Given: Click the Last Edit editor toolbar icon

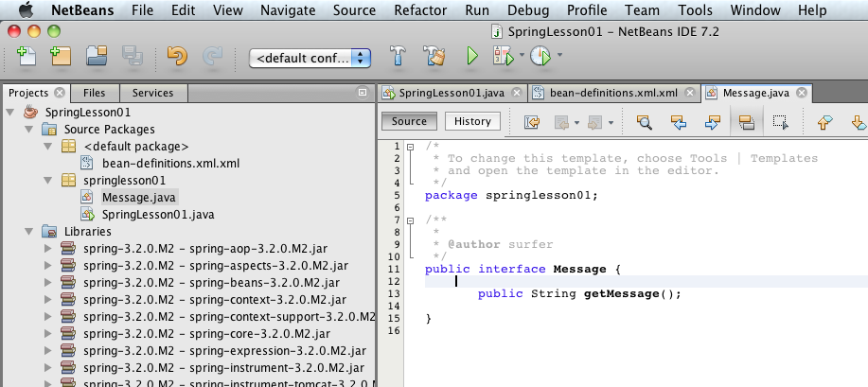Looking at the screenshot, I should [x=532, y=122].
